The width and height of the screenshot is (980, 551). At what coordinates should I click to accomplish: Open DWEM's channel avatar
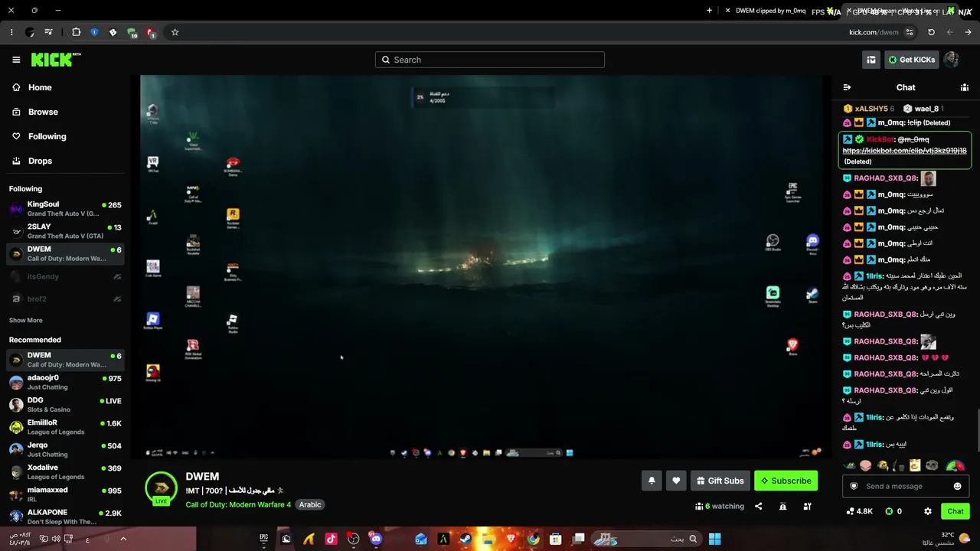[161, 487]
